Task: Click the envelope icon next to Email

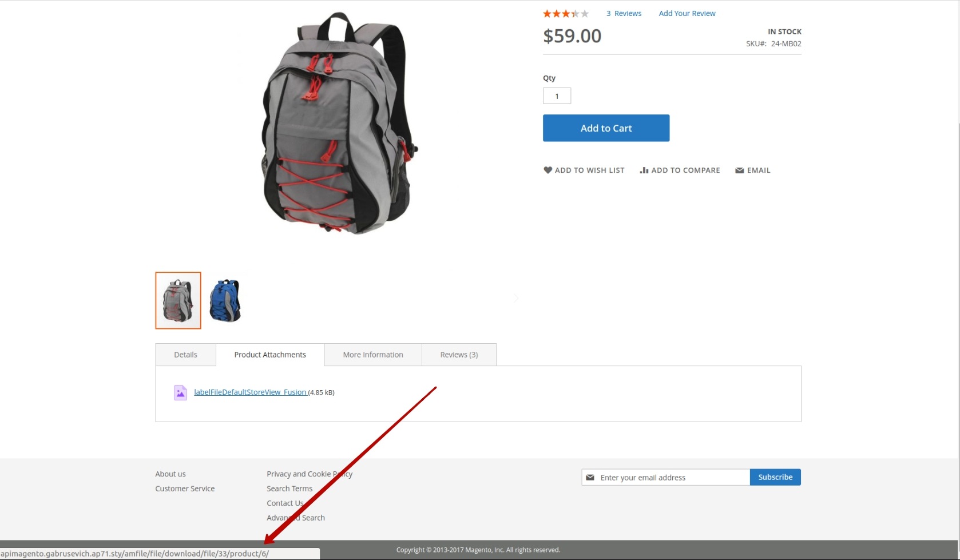Action: 740,170
